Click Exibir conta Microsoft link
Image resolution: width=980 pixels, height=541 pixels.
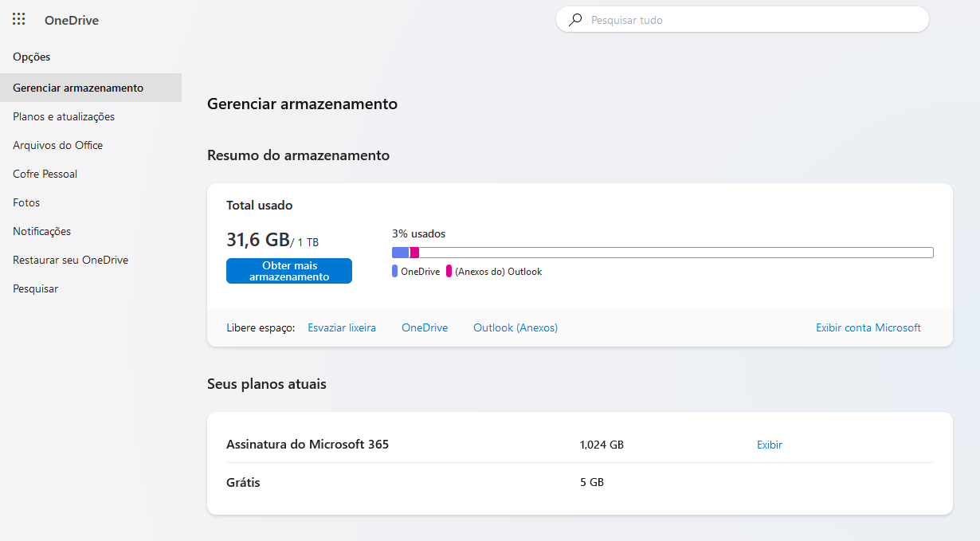868,327
